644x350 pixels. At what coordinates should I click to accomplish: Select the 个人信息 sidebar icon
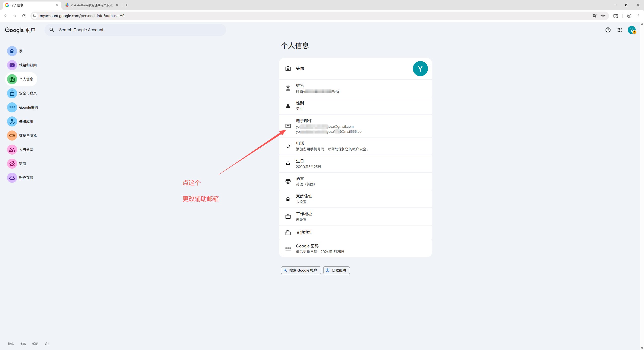[x=12, y=79]
